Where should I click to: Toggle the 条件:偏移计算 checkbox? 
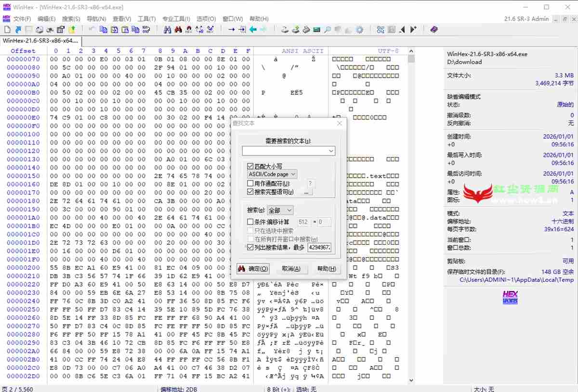click(250, 222)
